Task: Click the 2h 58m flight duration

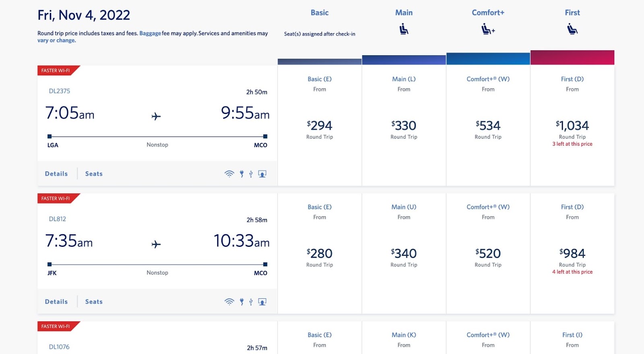Action: pos(257,220)
